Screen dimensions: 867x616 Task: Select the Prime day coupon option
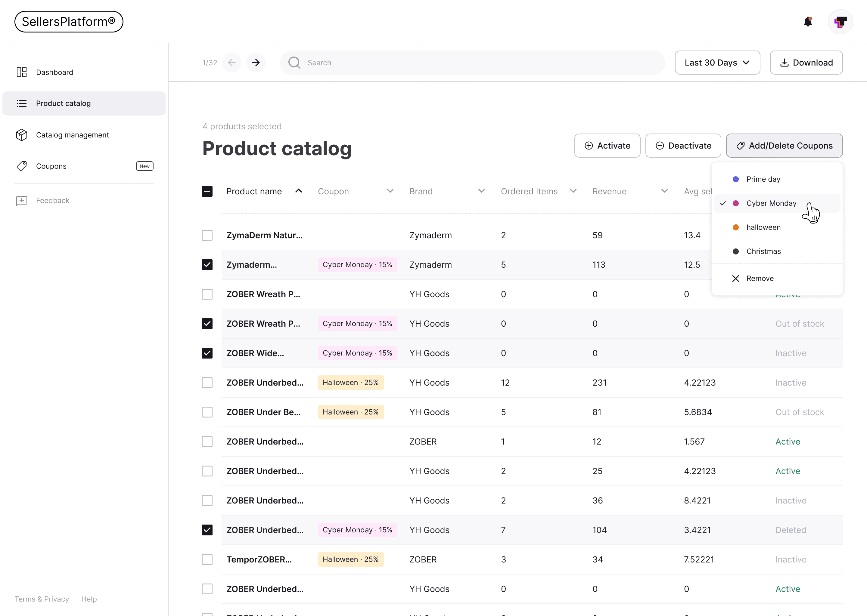pos(763,179)
